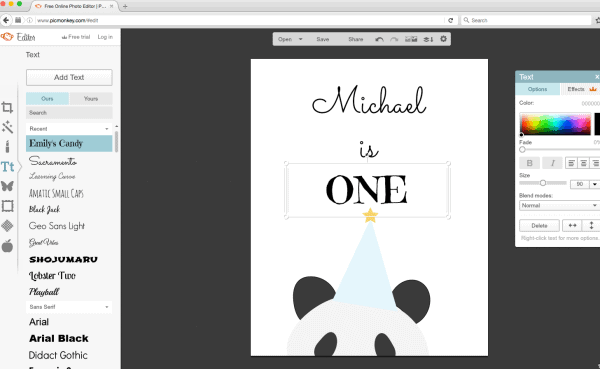Select the Free Online Photo Editor browser tab
The width and height of the screenshot is (600, 369).
(x=74, y=6)
